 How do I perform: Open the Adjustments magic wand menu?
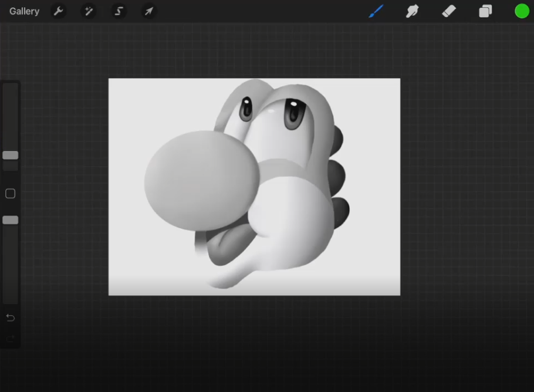point(89,11)
